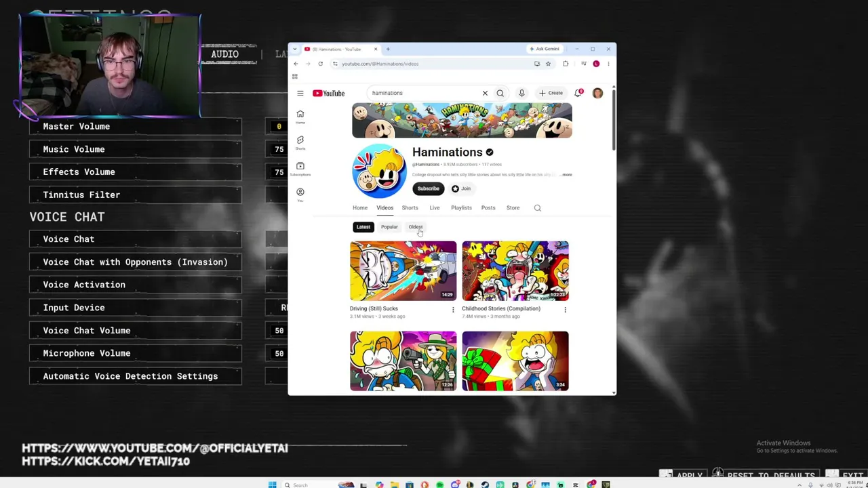Open Steam from the taskbar

coord(485,485)
